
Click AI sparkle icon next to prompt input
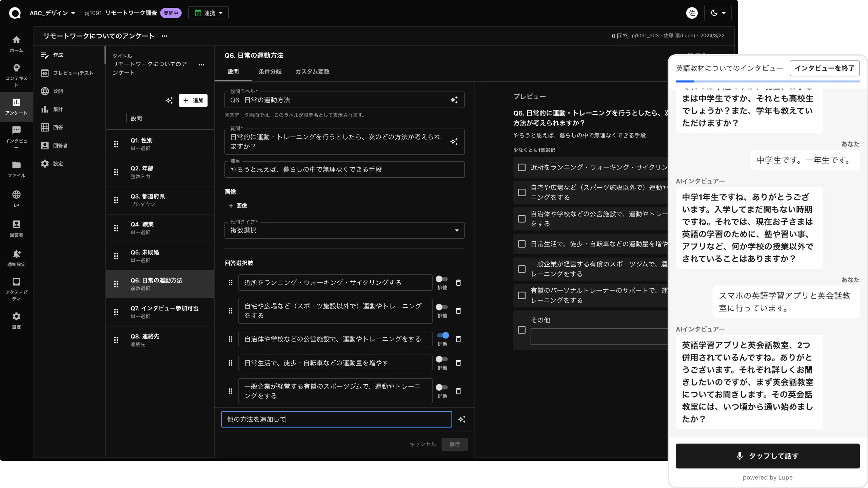[462, 420]
